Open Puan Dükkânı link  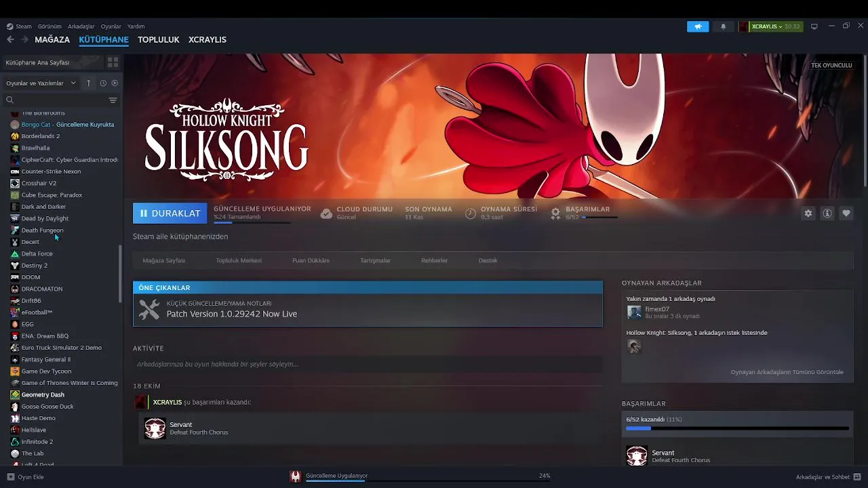click(x=311, y=260)
